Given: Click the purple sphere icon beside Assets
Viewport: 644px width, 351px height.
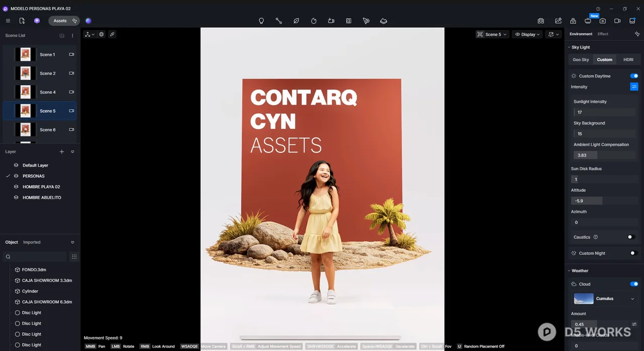Looking at the screenshot, I should pyautogui.click(x=89, y=21).
